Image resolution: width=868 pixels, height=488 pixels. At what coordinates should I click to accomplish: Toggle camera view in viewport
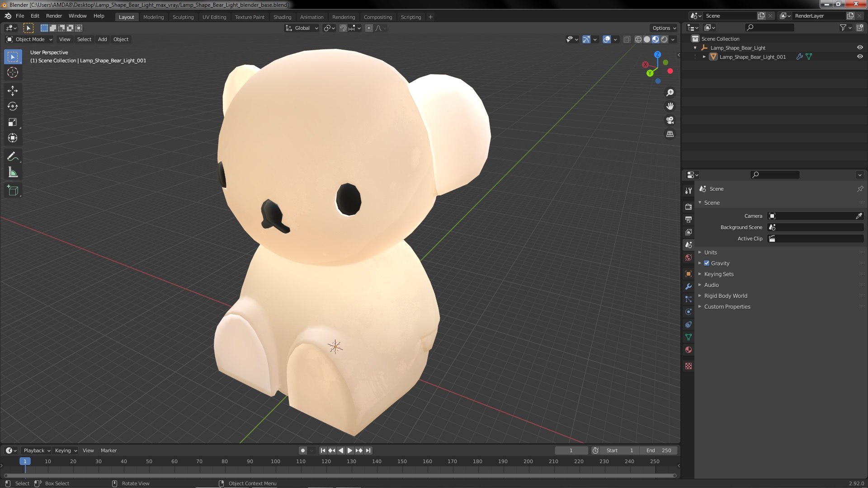tap(670, 120)
